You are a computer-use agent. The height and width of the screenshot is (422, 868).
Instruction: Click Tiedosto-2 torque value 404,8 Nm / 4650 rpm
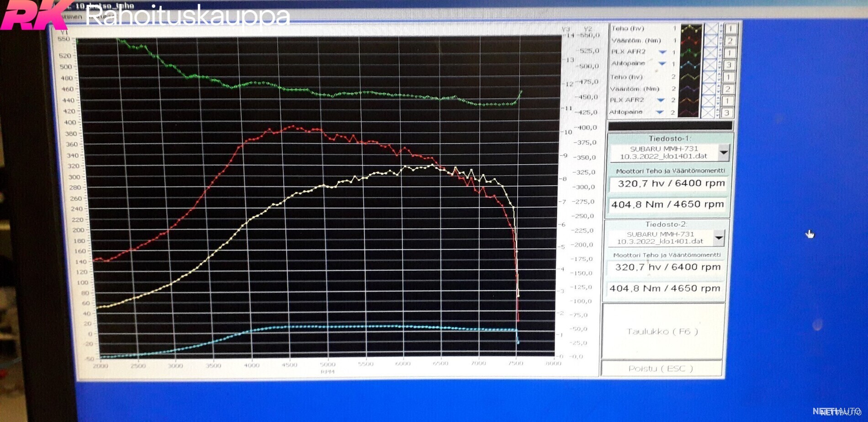(x=665, y=288)
